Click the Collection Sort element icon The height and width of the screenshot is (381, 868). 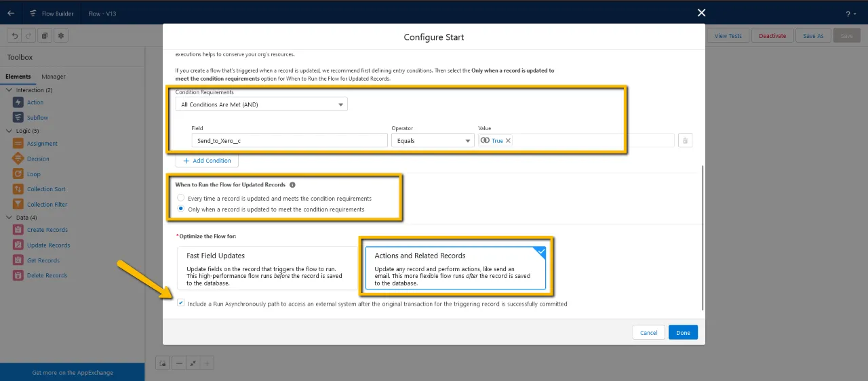click(x=18, y=189)
